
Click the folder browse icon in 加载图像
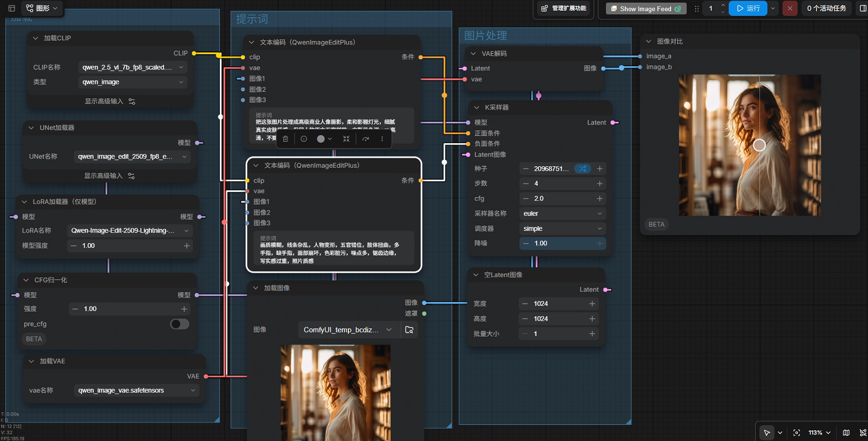click(x=409, y=330)
